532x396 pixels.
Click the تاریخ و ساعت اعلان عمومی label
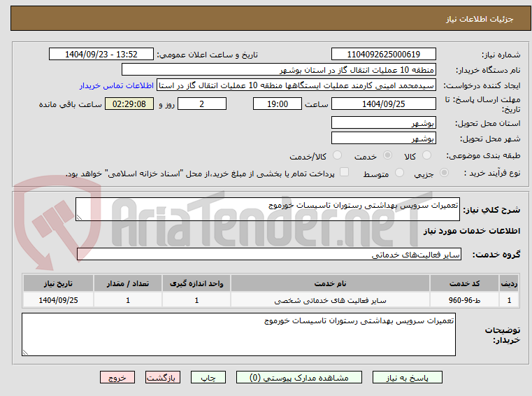pos(208,55)
